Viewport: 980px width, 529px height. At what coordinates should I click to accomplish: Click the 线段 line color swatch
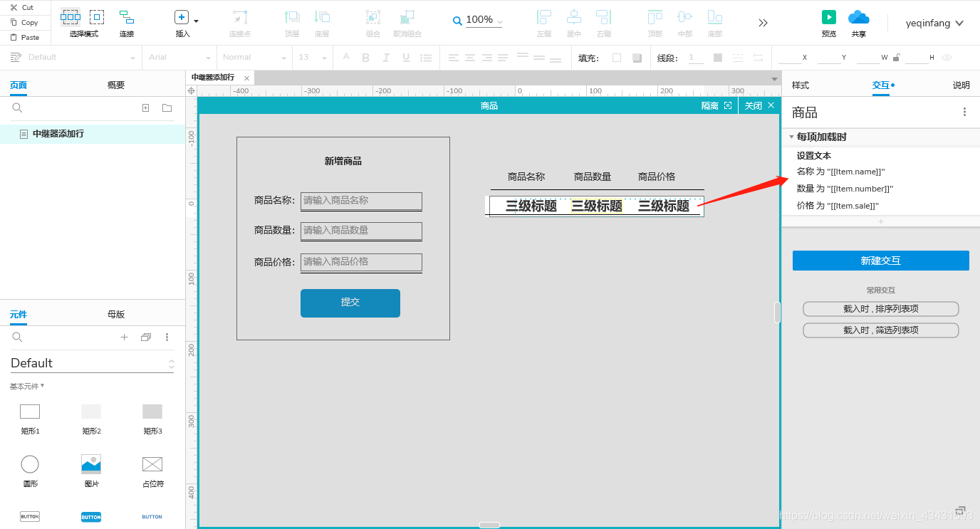[x=718, y=58]
